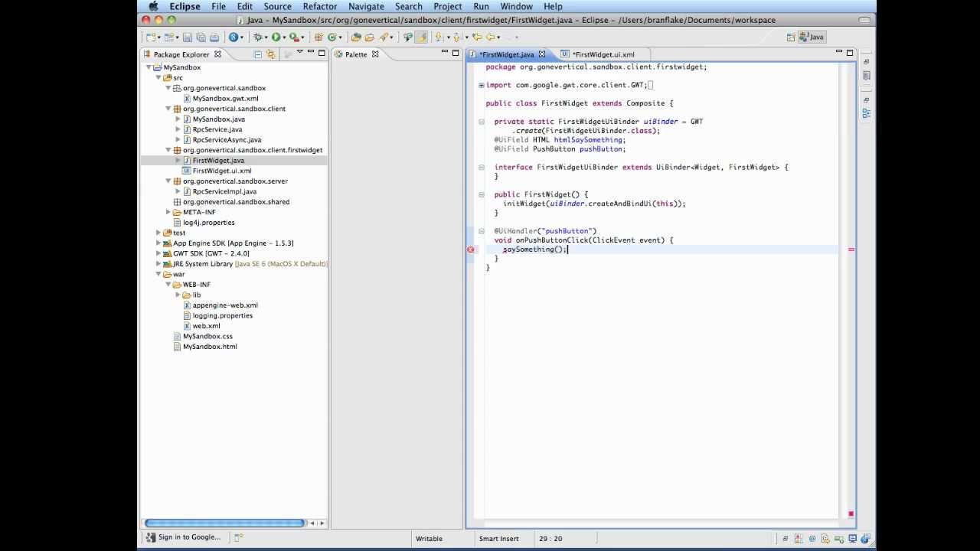The width and height of the screenshot is (980, 551).
Task: Click the blue Google services icon
Action: point(234,37)
